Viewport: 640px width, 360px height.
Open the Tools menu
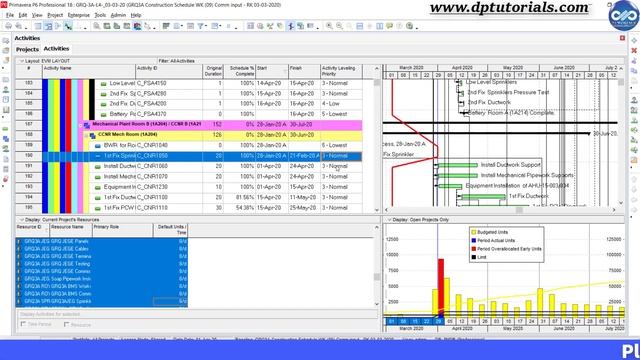(x=100, y=15)
